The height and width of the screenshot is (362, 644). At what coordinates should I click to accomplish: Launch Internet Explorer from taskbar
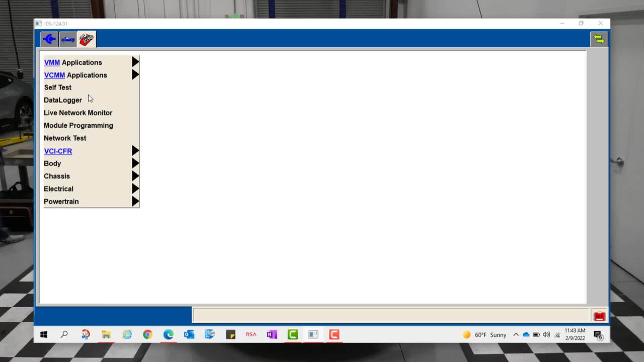click(x=127, y=334)
